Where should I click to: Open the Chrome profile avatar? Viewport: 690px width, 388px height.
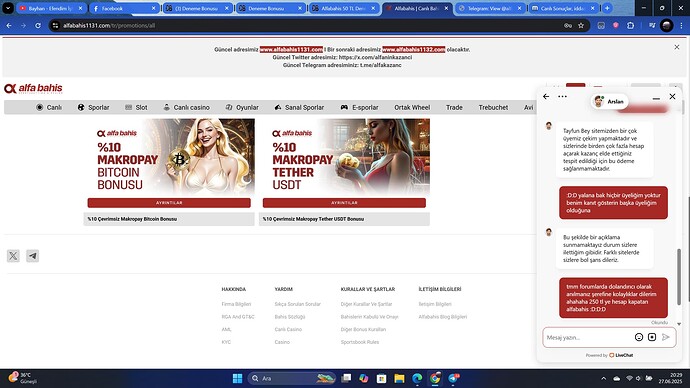pos(667,26)
